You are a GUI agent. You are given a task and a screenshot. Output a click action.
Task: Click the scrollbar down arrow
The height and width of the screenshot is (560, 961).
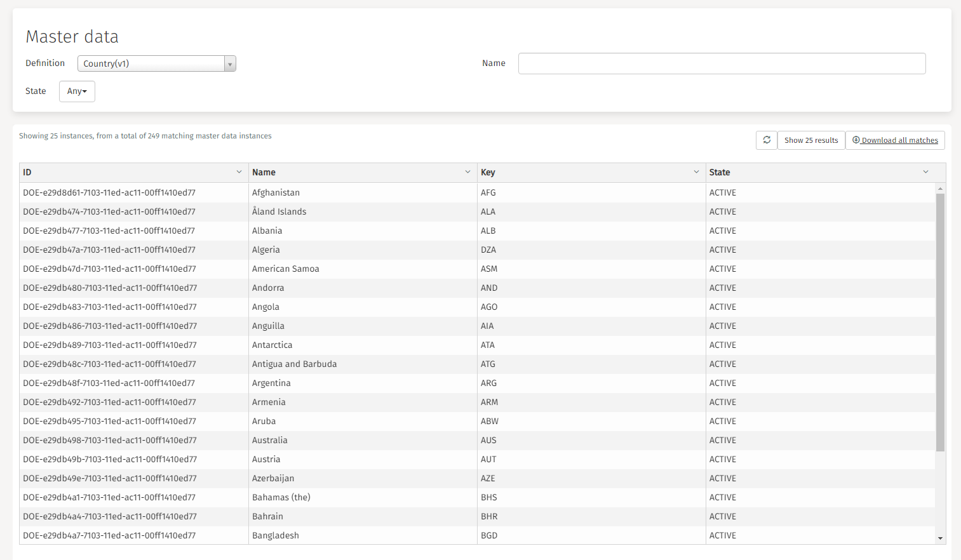[x=941, y=537]
